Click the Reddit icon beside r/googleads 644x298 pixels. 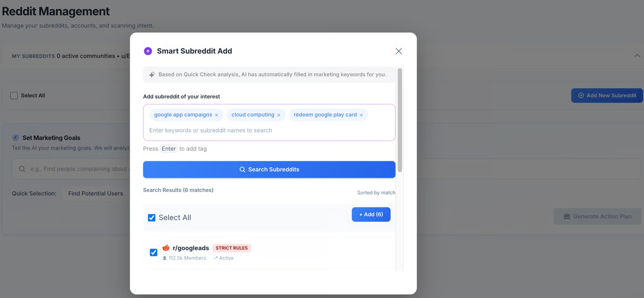(x=166, y=248)
